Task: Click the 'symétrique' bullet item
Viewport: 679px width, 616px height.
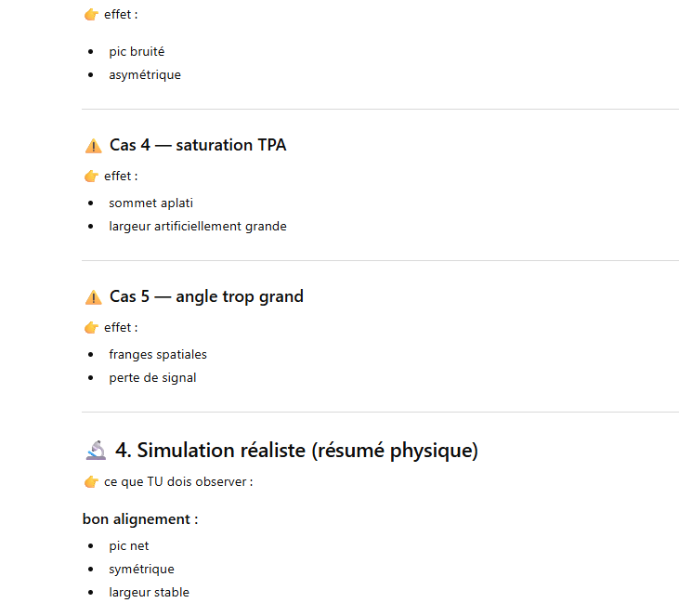Action: click(141, 569)
